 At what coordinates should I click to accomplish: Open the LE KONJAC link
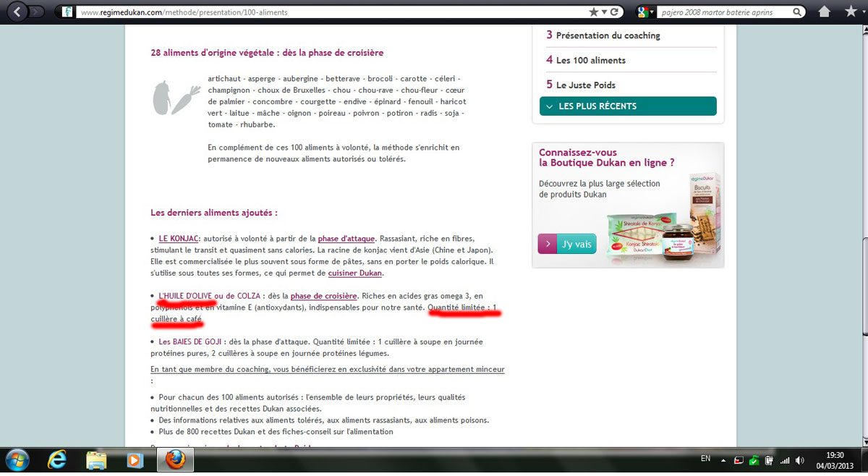coord(179,239)
